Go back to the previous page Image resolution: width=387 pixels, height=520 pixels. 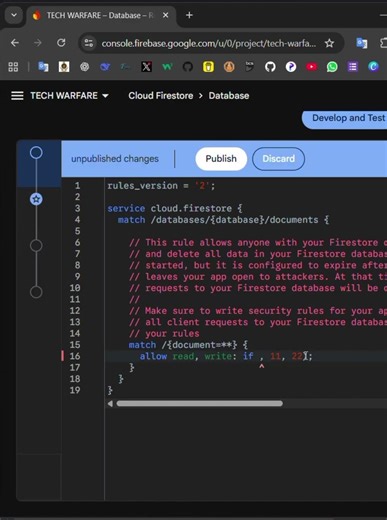pos(15,43)
